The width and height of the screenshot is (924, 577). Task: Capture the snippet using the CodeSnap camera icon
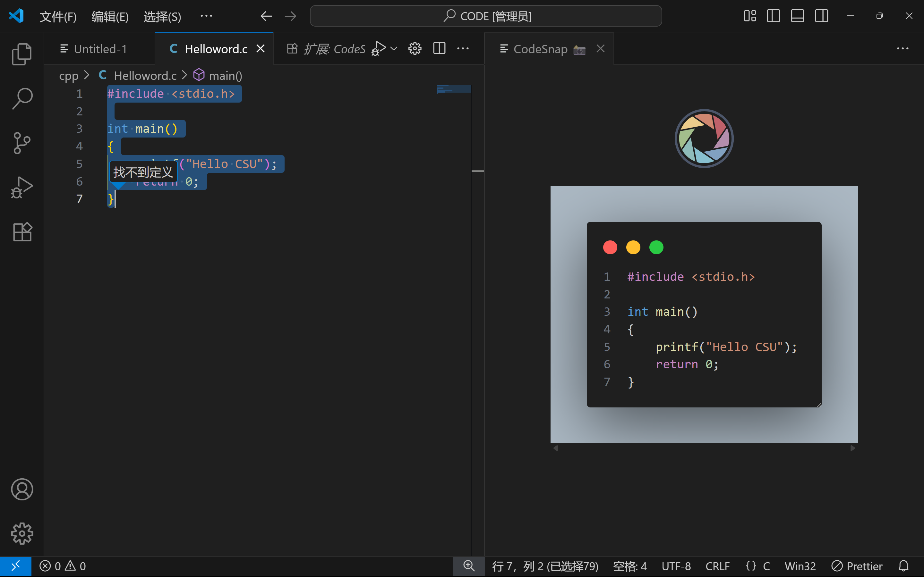(x=579, y=50)
